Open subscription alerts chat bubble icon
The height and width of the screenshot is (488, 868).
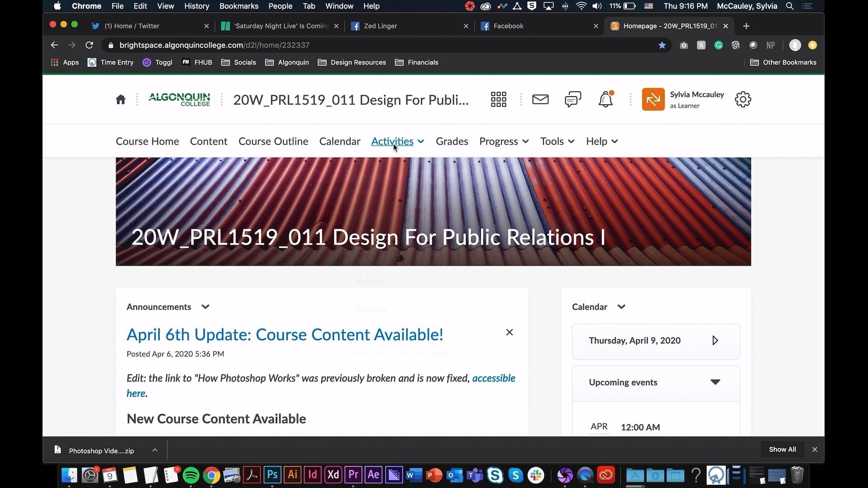pos(573,99)
